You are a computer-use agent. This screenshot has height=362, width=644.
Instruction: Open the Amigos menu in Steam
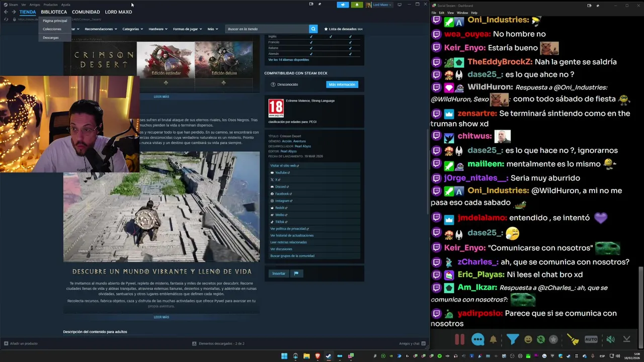[x=35, y=5]
